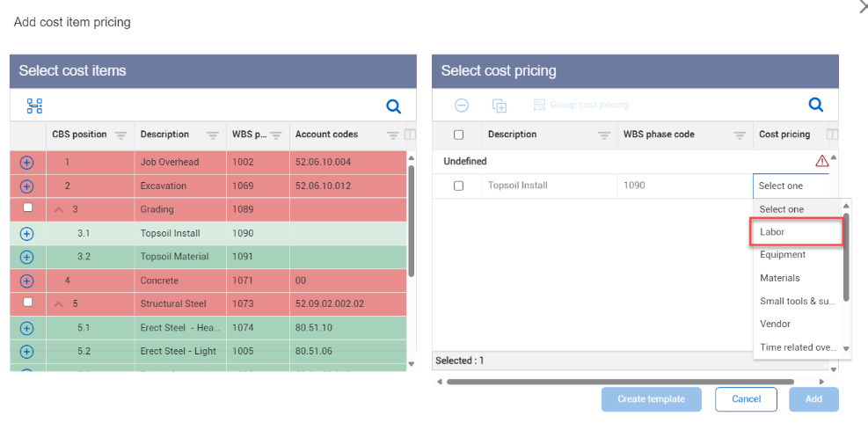Toggle the select-all checkbox in cost pricing header

[x=458, y=135]
